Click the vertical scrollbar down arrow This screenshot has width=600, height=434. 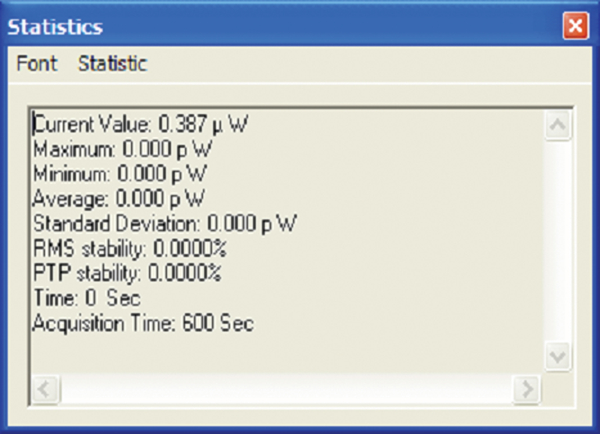(x=556, y=355)
